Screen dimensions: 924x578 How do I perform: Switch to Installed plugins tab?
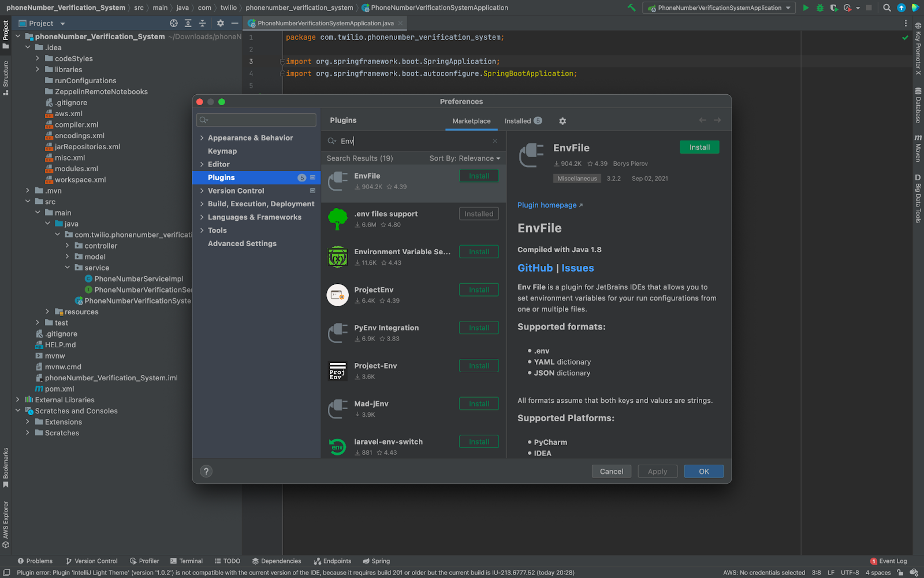tap(523, 121)
